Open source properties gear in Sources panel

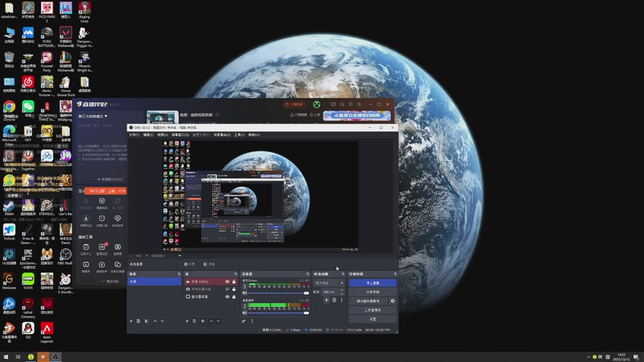(203, 321)
